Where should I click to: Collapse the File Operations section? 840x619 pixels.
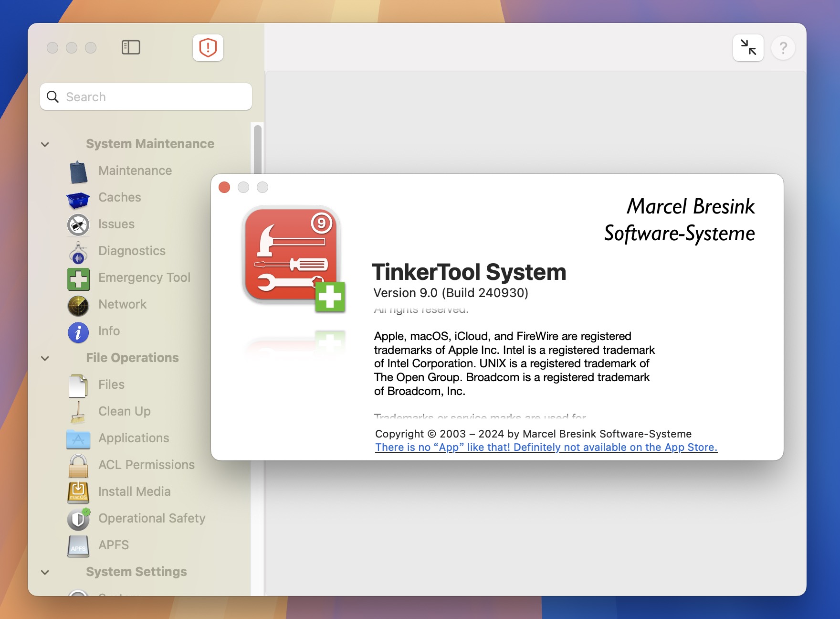45,358
